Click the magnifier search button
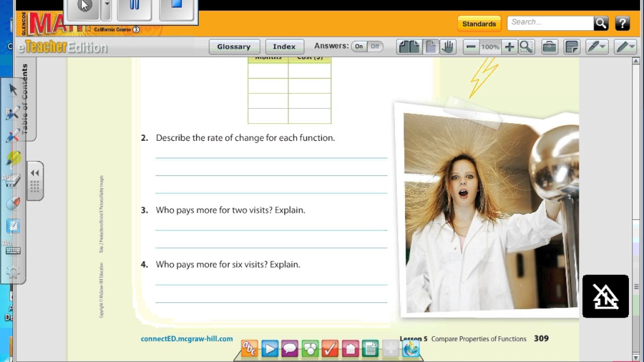The image size is (644, 362). (x=601, y=23)
